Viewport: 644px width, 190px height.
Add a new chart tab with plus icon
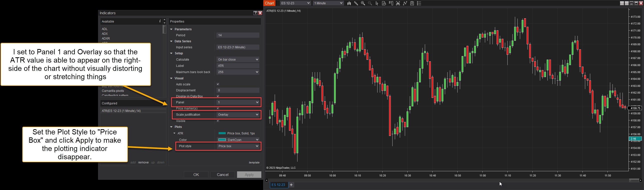[291, 185]
